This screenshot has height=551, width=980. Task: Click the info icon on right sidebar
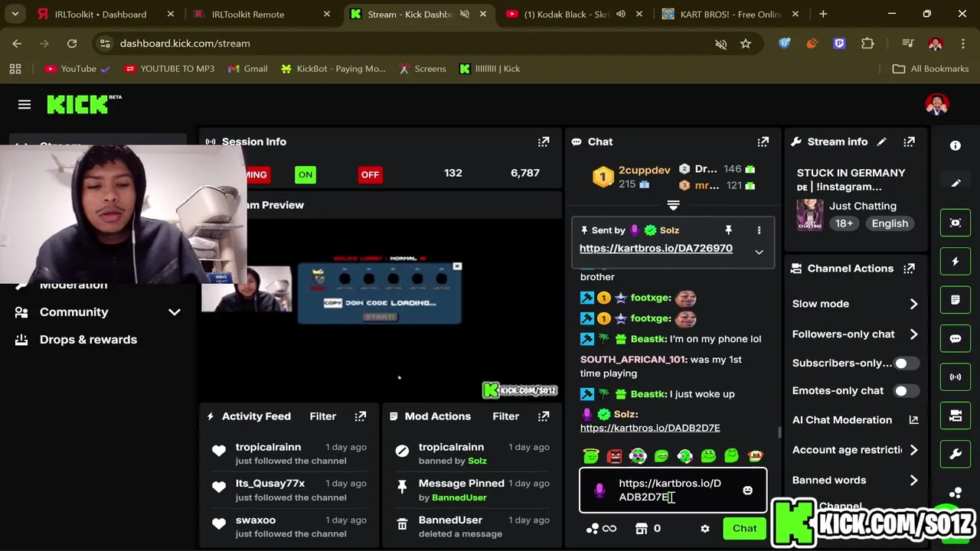click(x=955, y=145)
